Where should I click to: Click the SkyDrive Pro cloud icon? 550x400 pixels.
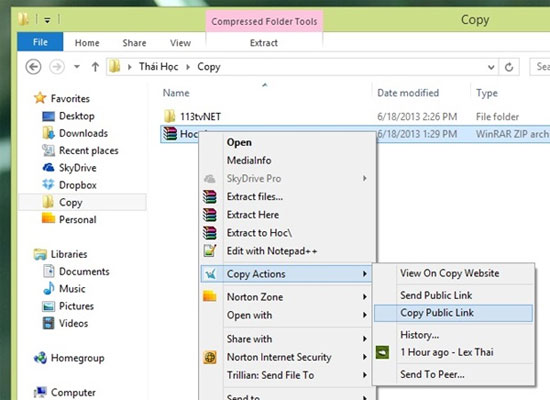pos(210,179)
